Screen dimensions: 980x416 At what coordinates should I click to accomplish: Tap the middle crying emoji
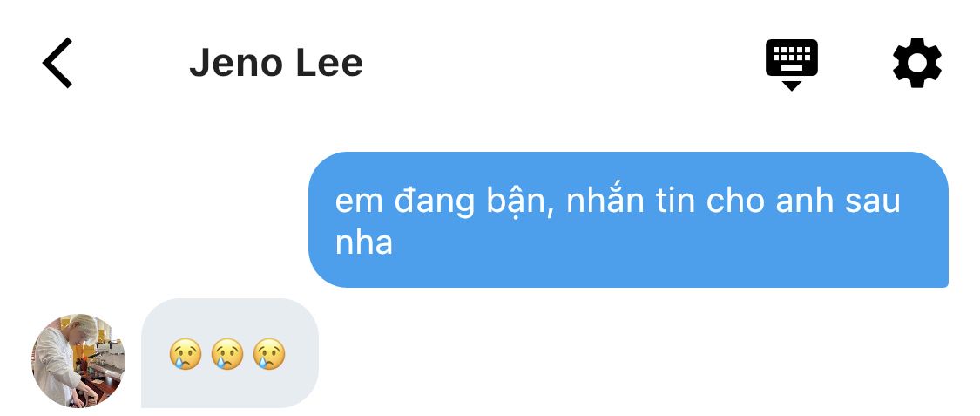click(x=227, y=354)
